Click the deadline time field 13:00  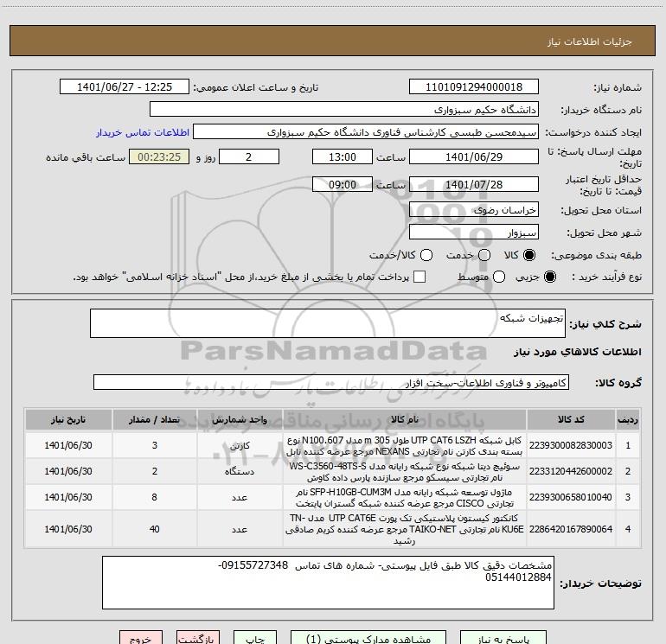tap(343, 156)
